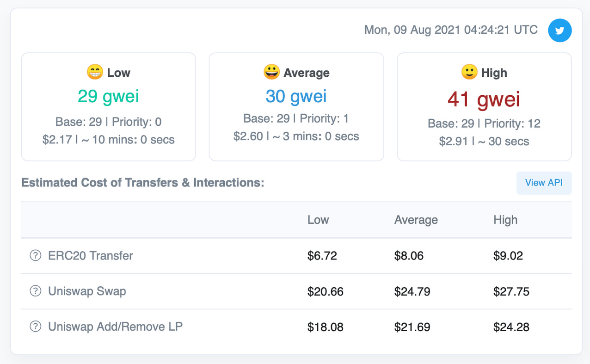Click the Uniswap Swap row label

pyautogui.click(x=87, y=291)
